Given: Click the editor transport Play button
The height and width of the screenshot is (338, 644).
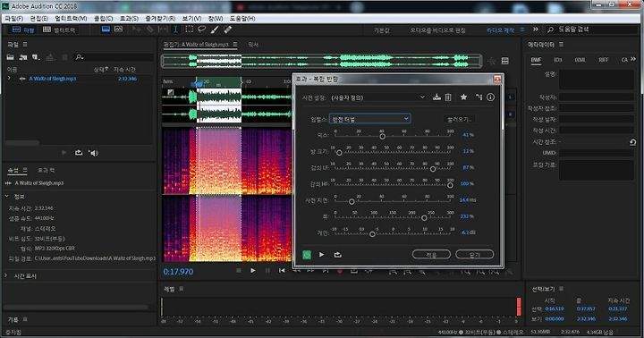Looking at the screenshot, I should [252, 271].
